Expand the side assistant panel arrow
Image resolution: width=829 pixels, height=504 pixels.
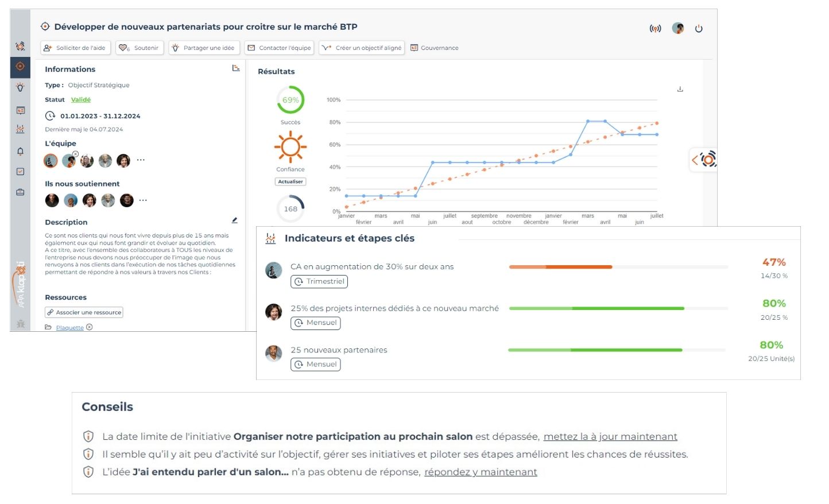[x=695, y=160]
